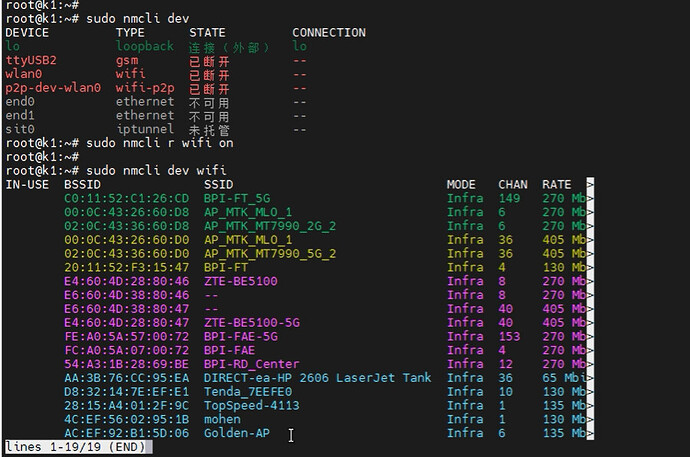
Task: Click the BPI-FT SSID on channel 4
Action: pyautogui.click(x=226, y=267)
